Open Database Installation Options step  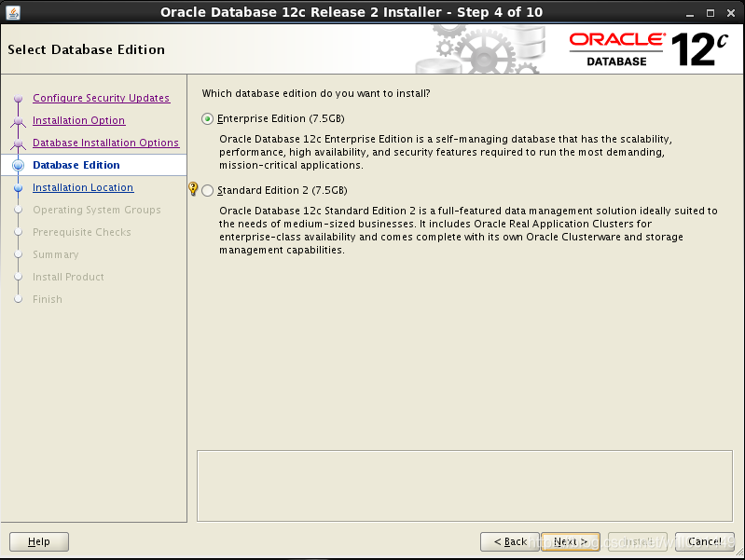(106, 143)
